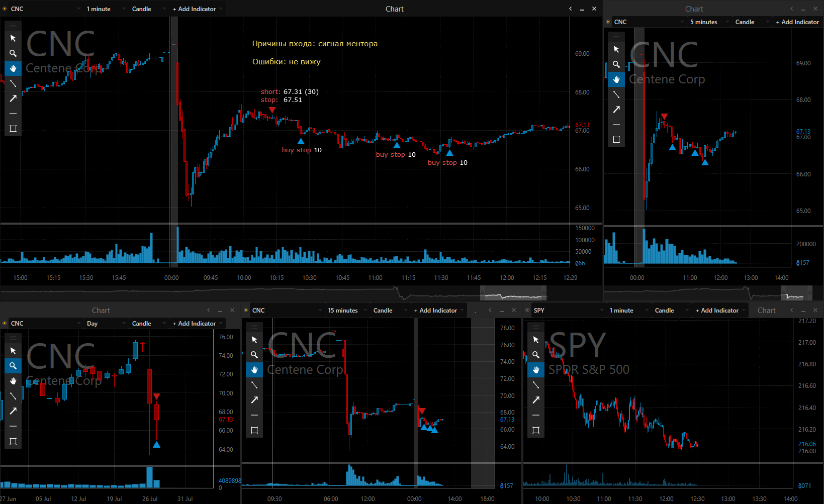Viewport: 824px width, 504px height.
Task: Click Add Indicator in the 5 minutes chart
Action: [797, 22]
